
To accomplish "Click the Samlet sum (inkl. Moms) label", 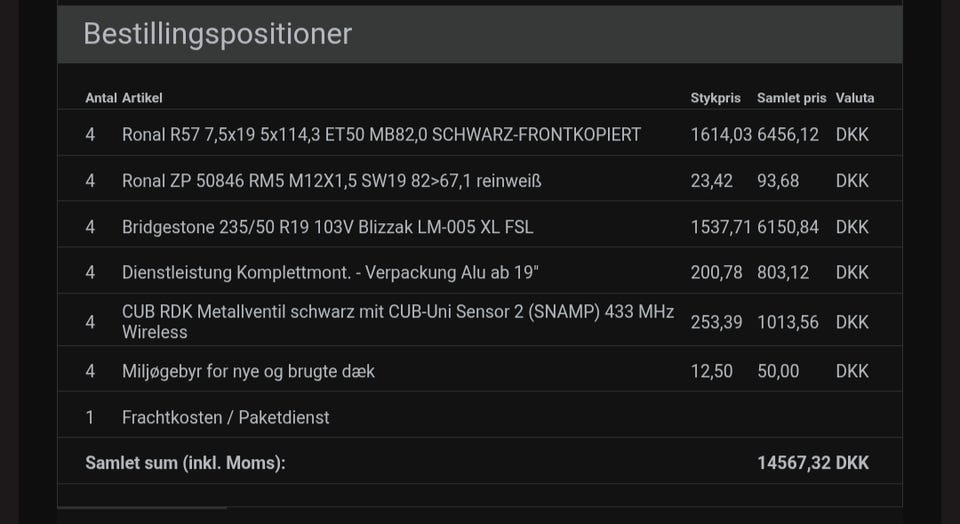I will click(185, 463).
